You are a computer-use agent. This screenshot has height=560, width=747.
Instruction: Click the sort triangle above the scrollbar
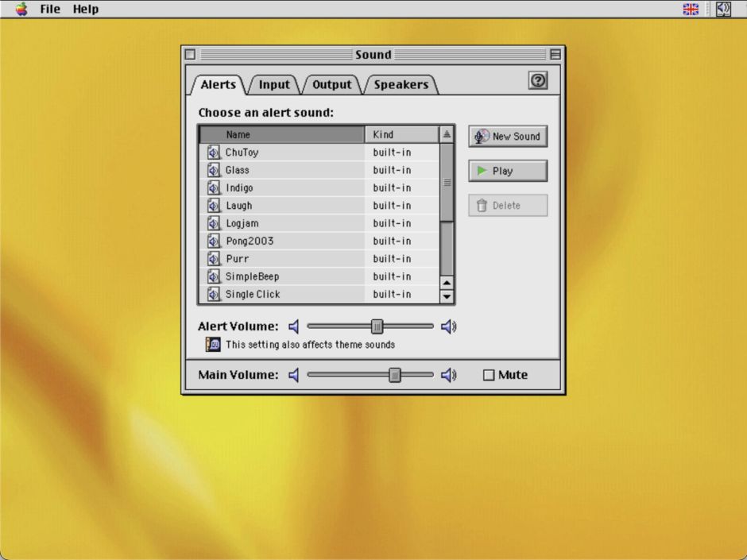click(447, 133)
